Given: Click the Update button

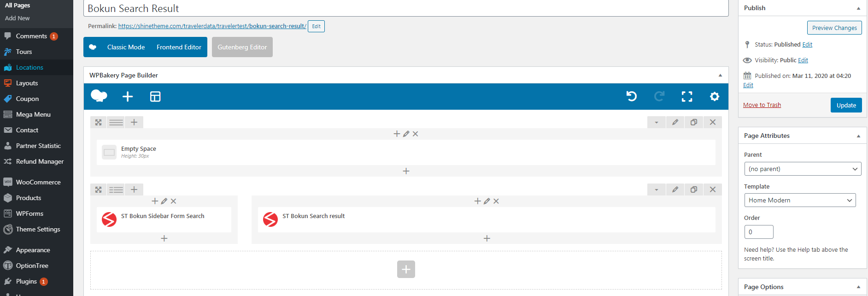Looking at the screenshot, I should point(846,105).
